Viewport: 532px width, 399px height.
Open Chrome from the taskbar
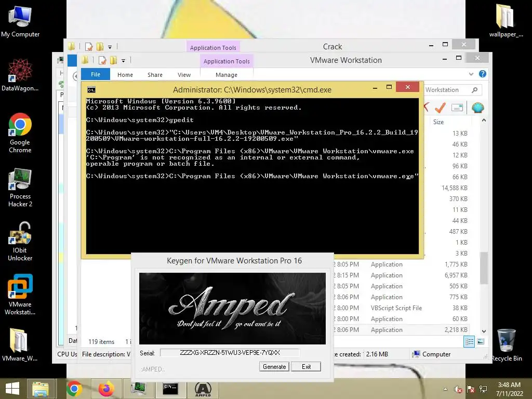coord(74,389)
